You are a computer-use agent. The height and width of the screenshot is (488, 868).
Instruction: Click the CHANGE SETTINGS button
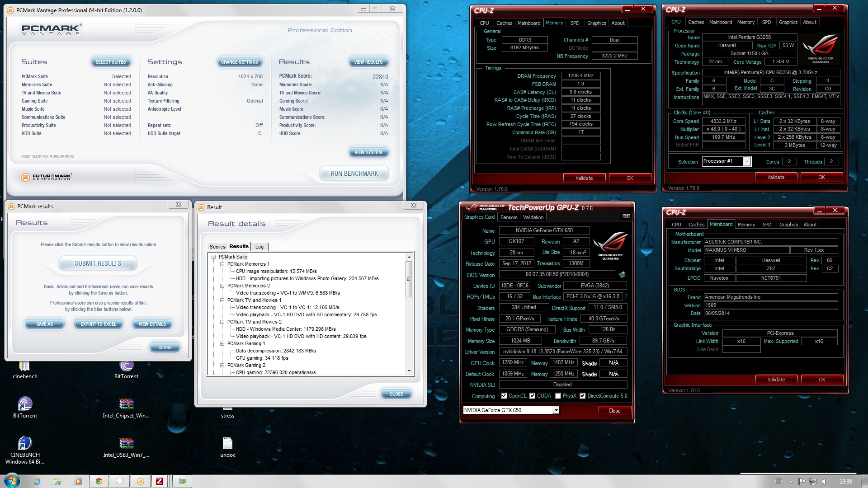[239, 62]
